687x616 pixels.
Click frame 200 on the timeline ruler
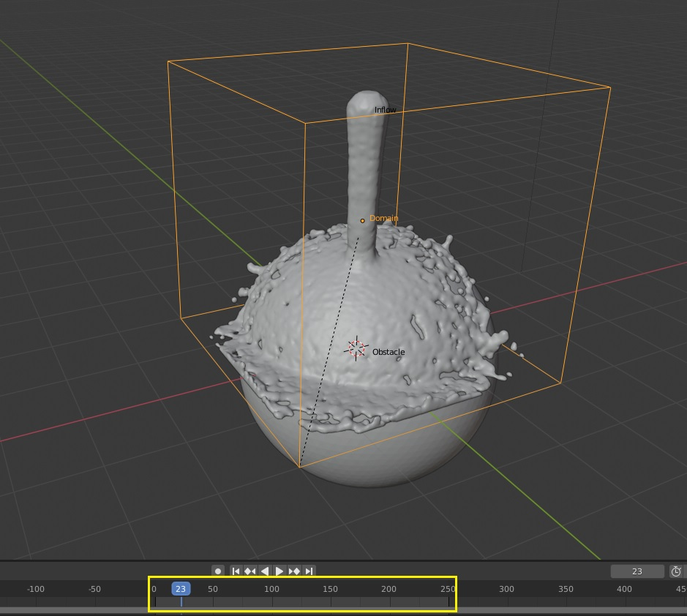[388, 589]
